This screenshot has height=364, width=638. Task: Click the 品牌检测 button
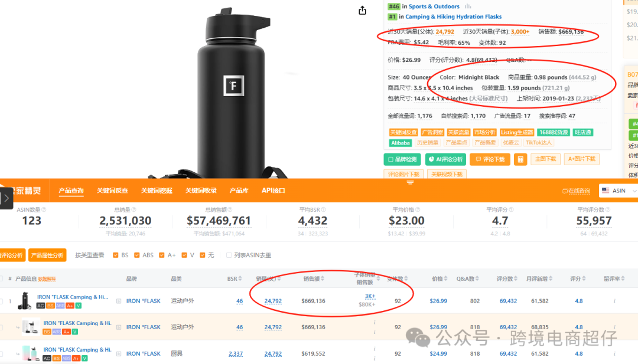[402, 159]
